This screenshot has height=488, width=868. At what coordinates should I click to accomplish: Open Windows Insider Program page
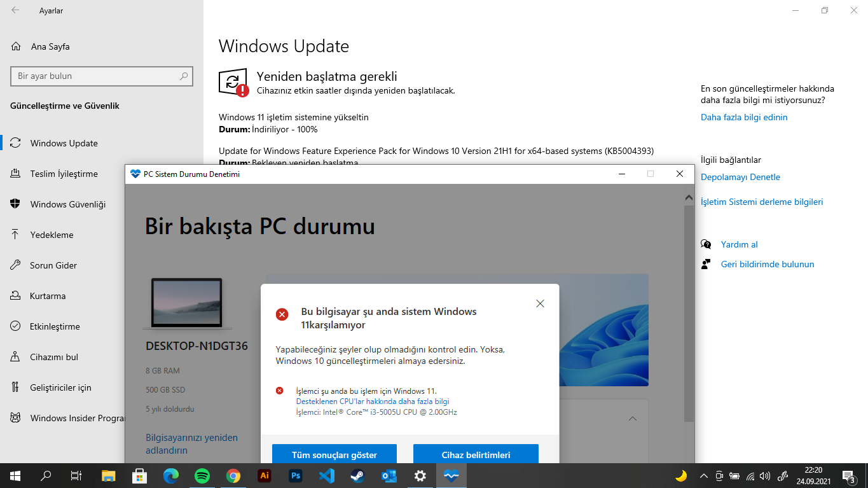pos(77,418)
